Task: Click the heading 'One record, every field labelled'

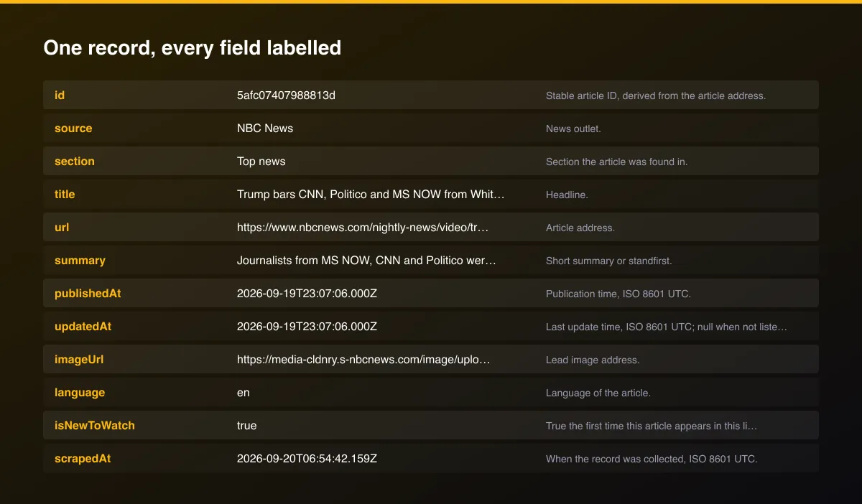Action: click(x=192, y=47)
